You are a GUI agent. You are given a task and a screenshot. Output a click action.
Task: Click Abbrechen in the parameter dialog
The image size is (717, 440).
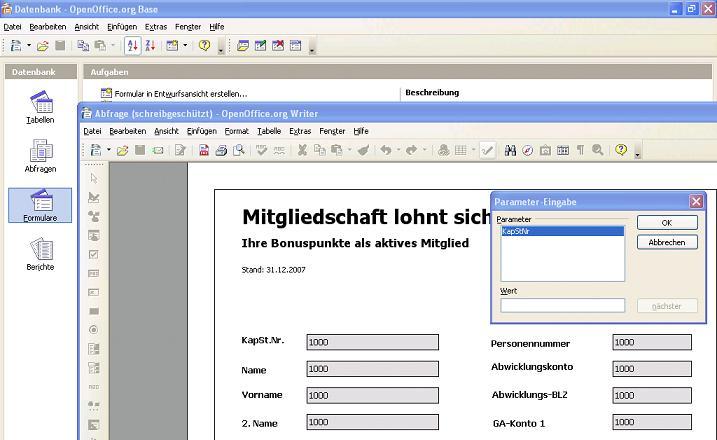[666, 242]
